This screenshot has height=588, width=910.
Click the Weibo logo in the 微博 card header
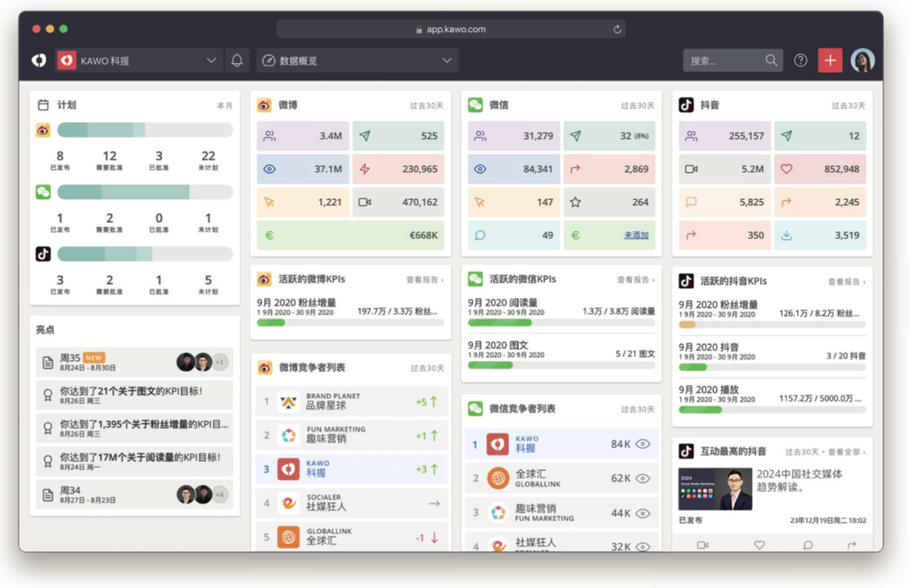click(x=264, y=105)
